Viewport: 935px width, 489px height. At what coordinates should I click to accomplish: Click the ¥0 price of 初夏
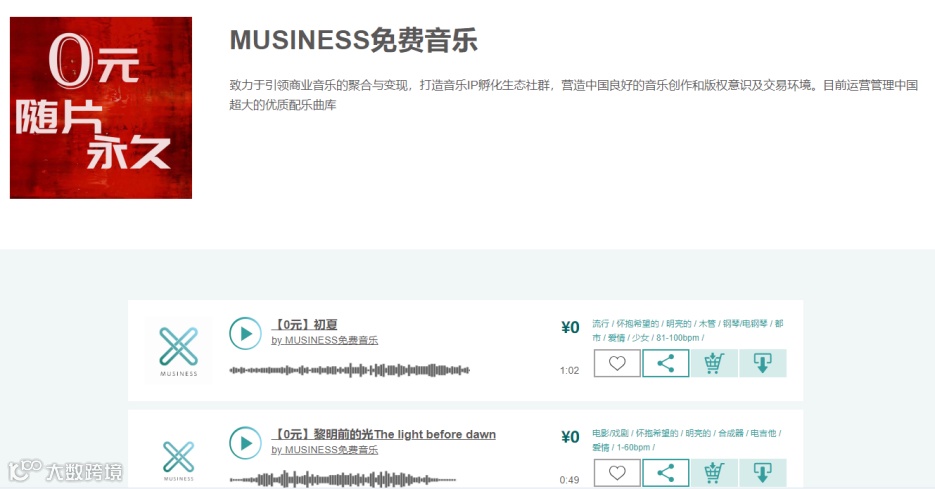[x=570, y=327]
